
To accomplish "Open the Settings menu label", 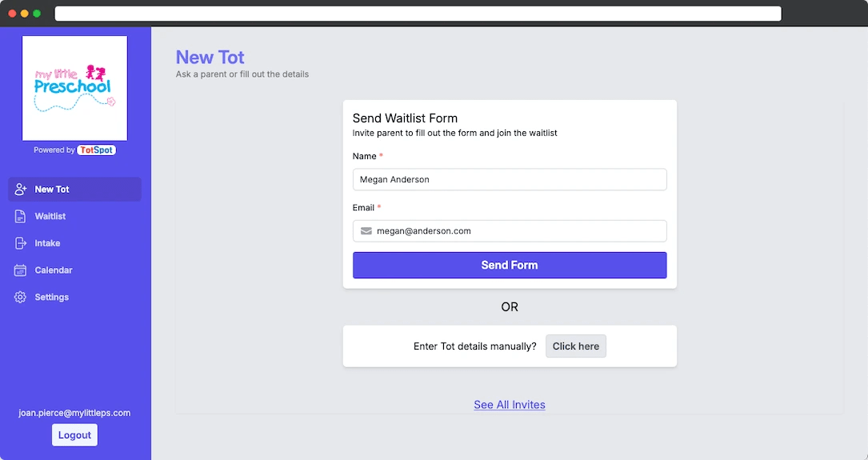I will pos(52,297).
